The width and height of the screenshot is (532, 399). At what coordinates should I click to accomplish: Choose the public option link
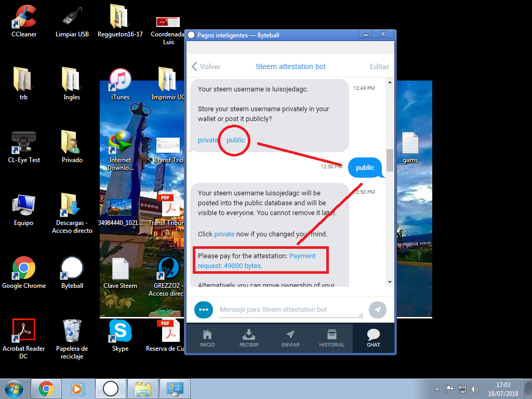(x=235, y=140)
